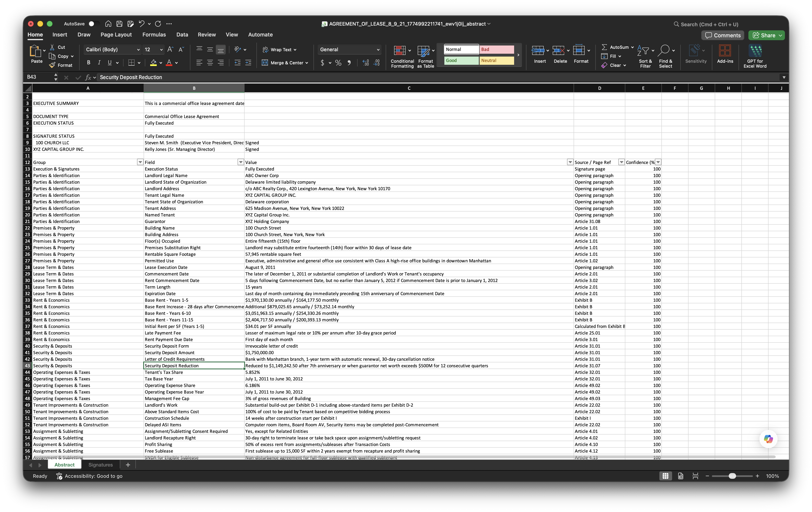Select cell '57,945 rentable square feet'

409,254
